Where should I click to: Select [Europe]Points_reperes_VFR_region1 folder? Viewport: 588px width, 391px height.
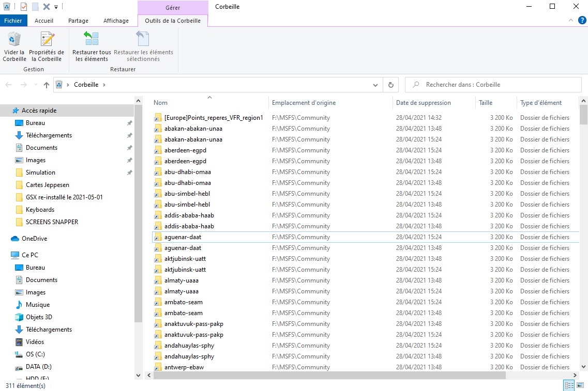click(365, 118)
